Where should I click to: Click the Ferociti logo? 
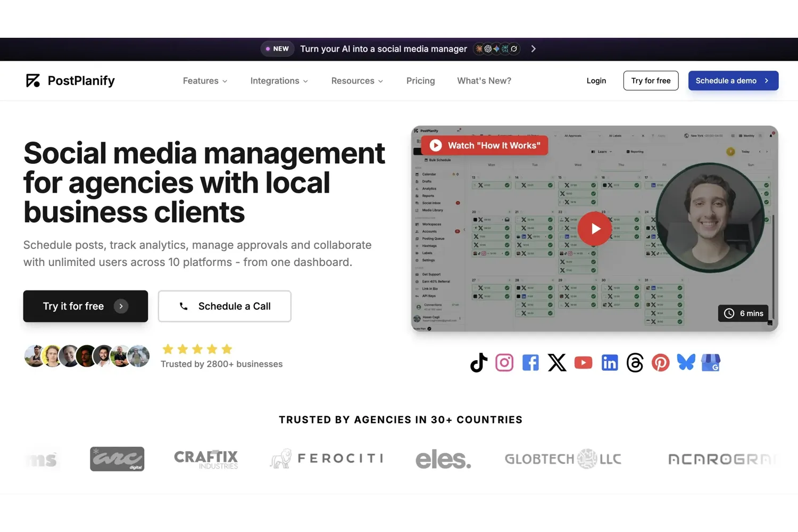(327, 459)
